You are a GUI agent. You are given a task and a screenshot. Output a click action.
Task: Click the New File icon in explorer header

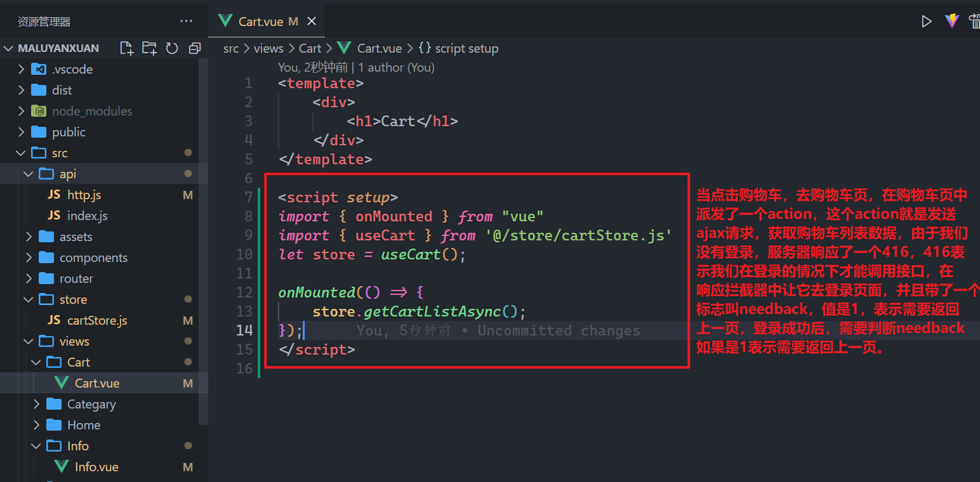pyautogui.click(x=127, y=48)
